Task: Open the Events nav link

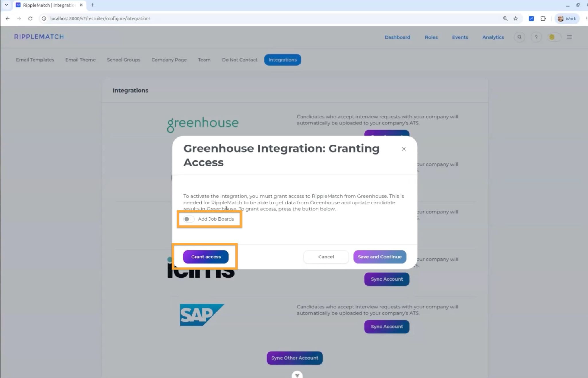Action: [x=460, y=37]
